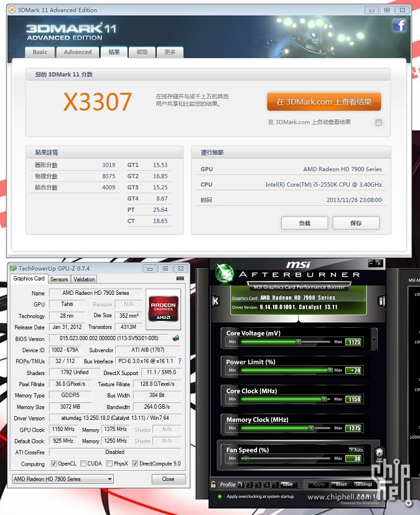The image size is (420, 515).
Task: Click the Power Limit slider handle
Action: pos(330,370)
